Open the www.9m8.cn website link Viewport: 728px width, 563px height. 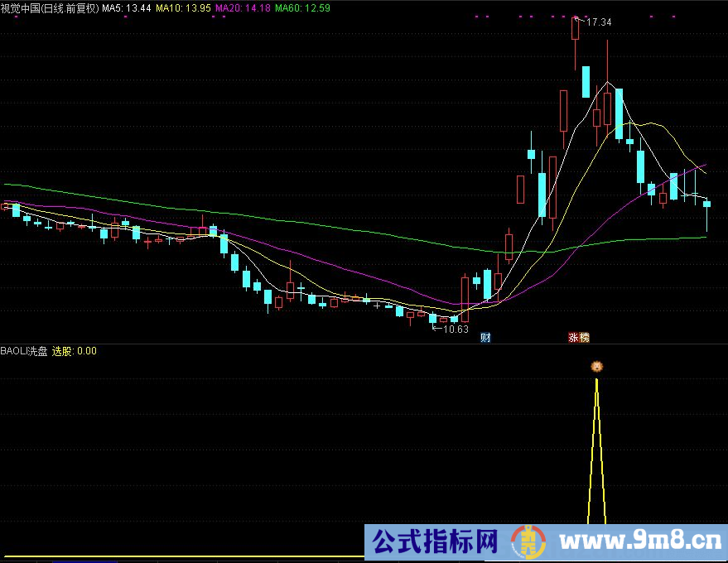pyautogui.click(x=640, y=541)
